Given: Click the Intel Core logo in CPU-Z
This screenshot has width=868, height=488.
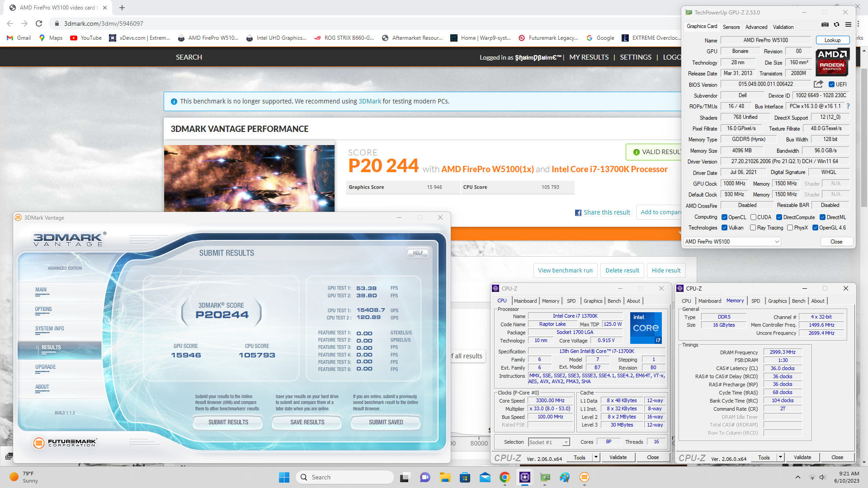Looking at the screenshot, I should (x=646, y=328).
